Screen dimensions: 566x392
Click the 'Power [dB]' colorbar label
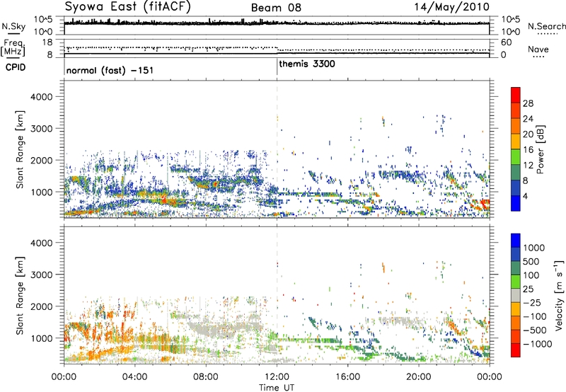540,149
